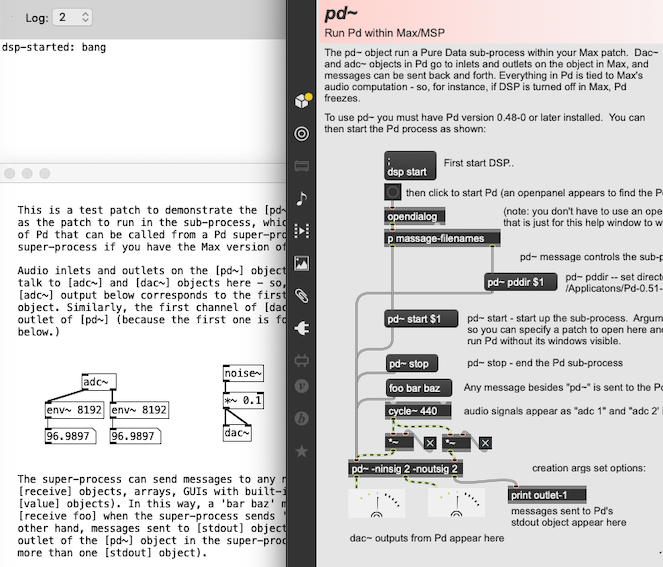Viewport: 663px width, 567px height.
Task: Open the Objects cube icon in Max sidebar
Action: tap(302, 101)
